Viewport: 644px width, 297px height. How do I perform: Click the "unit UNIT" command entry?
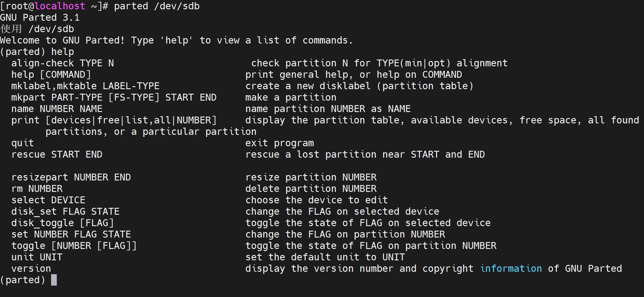[37, 257]
